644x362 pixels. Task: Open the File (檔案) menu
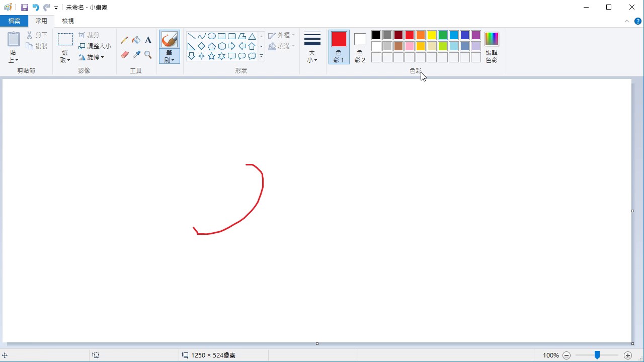pos(14,21)
